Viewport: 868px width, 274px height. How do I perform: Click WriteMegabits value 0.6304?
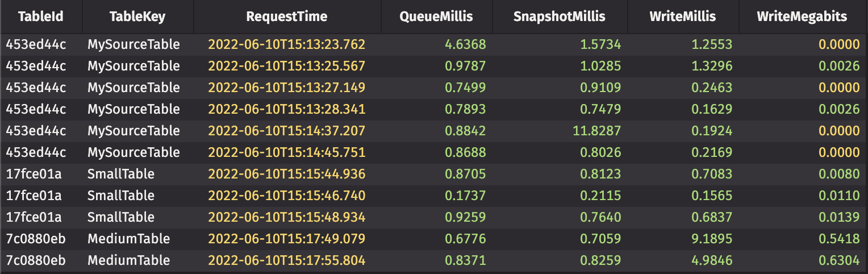click(839, 260)
